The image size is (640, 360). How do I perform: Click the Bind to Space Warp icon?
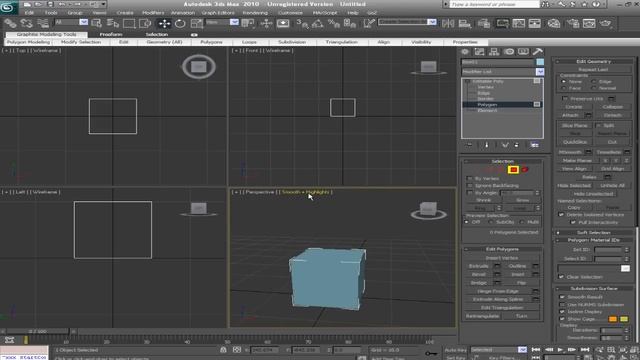click(42, 23)
